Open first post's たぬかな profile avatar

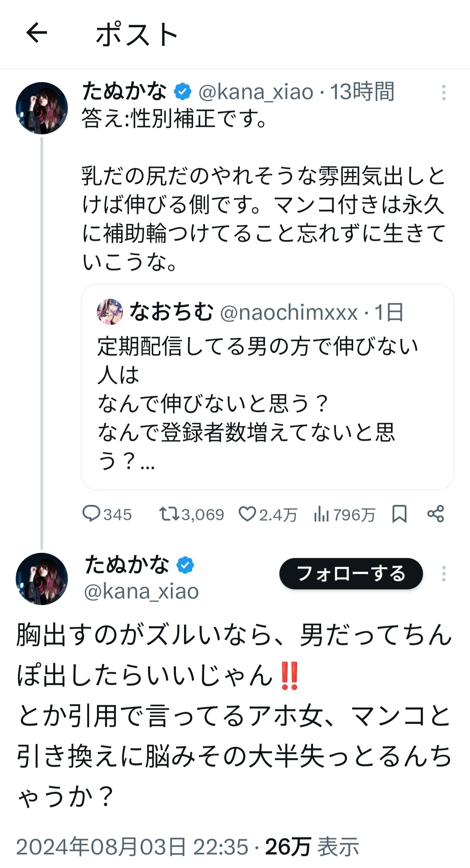coord(42,108)
